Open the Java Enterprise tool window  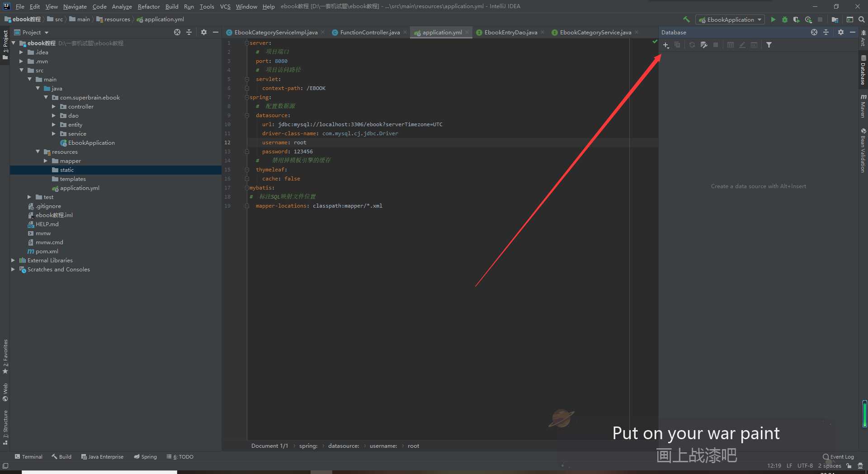102,456
